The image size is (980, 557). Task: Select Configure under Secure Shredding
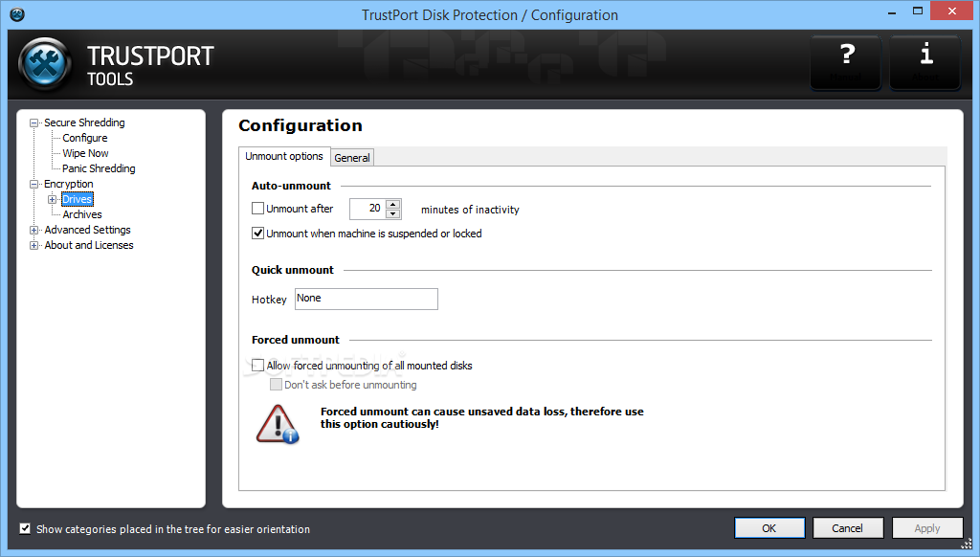coord(85,138)
